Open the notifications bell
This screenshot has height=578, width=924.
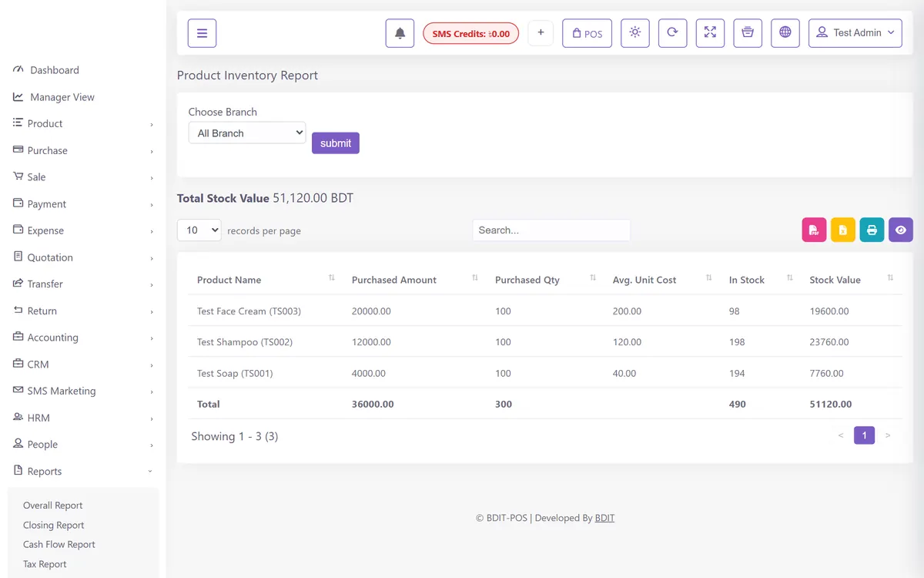(x=400, y=33)
